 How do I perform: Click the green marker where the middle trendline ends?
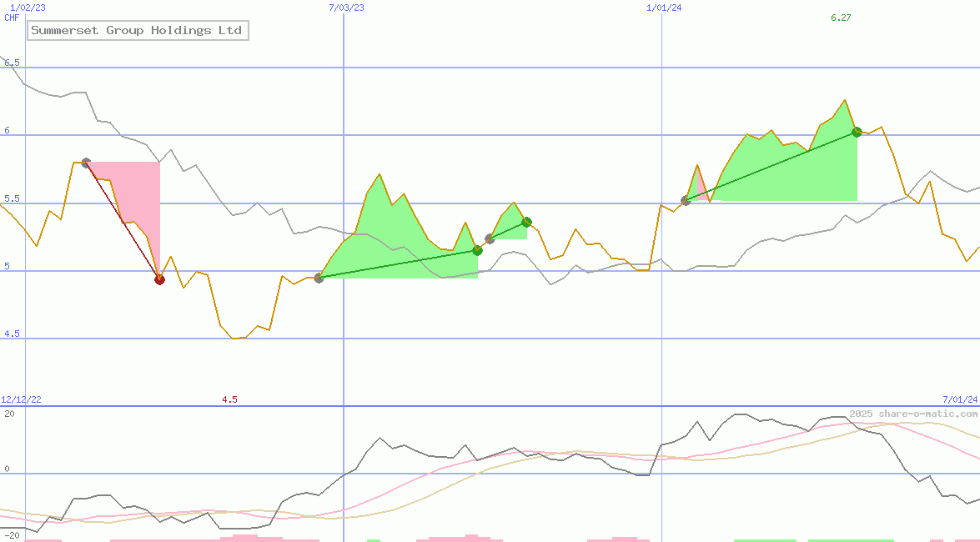(525, 222)
